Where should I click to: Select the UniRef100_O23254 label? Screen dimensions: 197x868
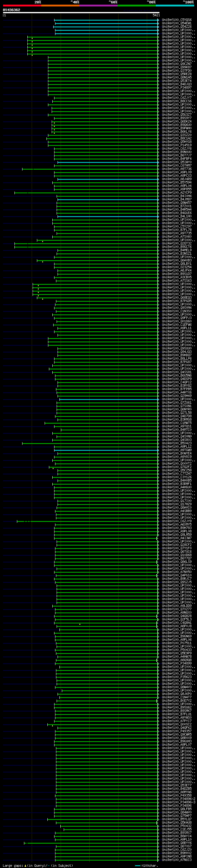coord(176,267)
